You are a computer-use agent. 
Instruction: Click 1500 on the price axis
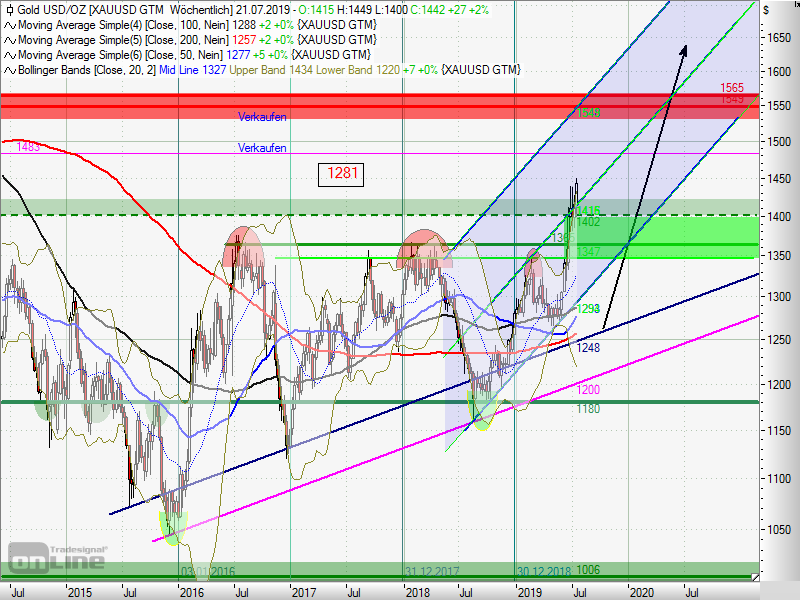tap(778, 142)
